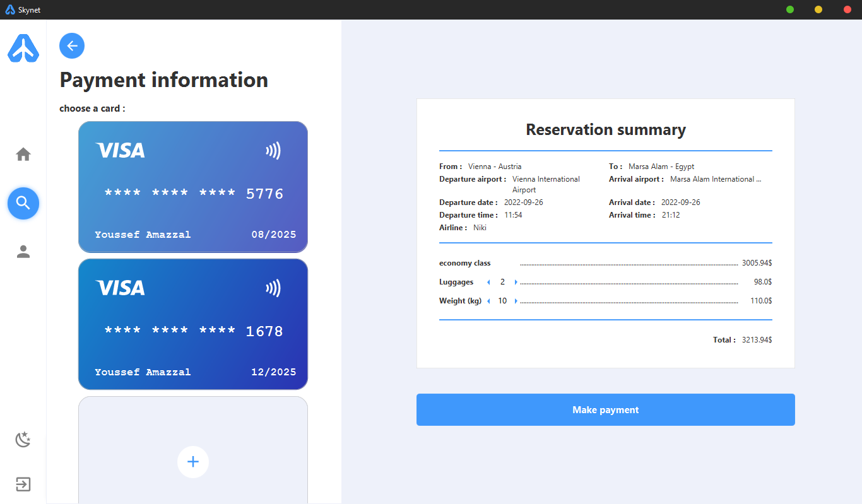The width and height of the screenshot is (862, 504).
Task: Click the Weight quantity value 10
Action: (x=502, y=301)
